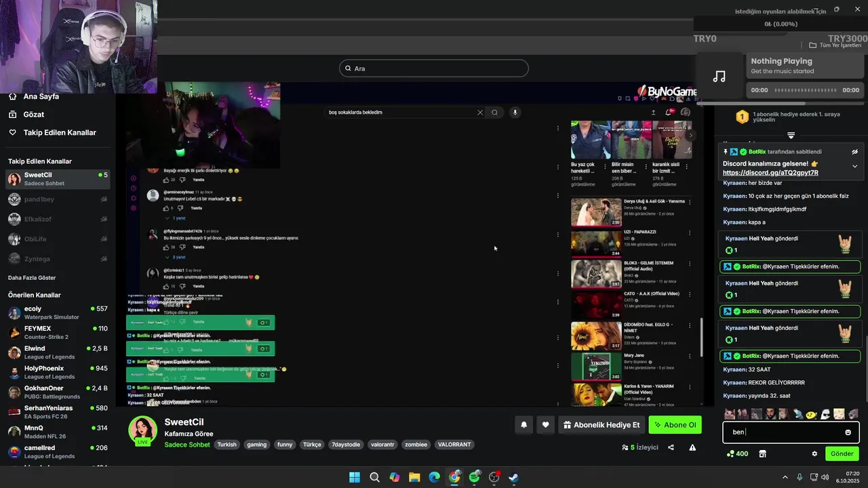
Task: Open recommended channel MnnQ
Action: point(58,432)
